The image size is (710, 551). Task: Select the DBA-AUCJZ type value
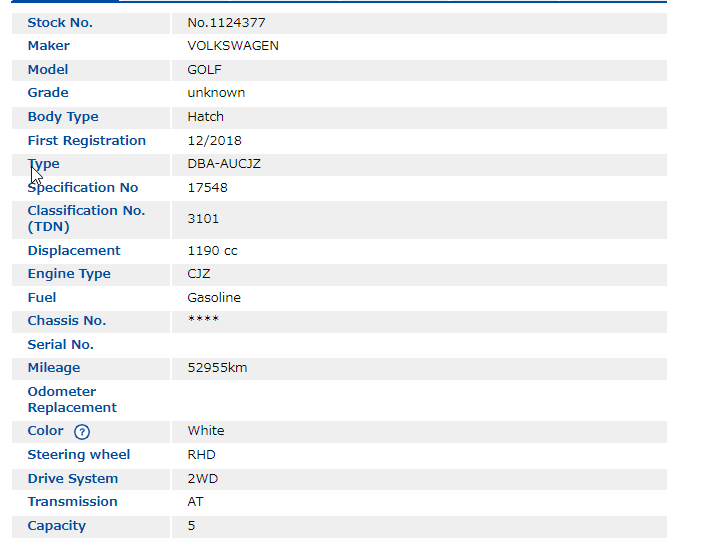[x=224, y=164]
